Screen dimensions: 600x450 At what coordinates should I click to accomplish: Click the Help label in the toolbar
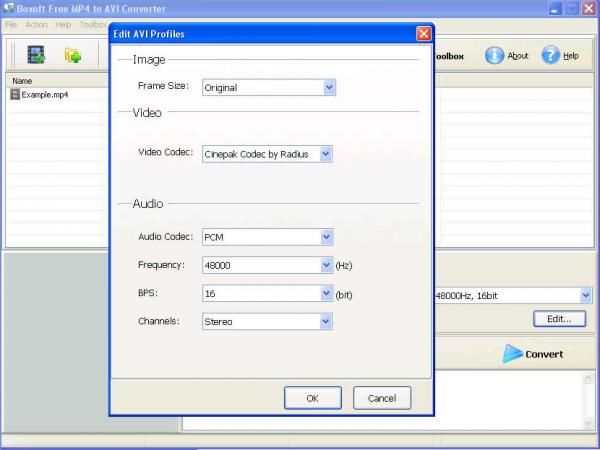click(571, 56)
